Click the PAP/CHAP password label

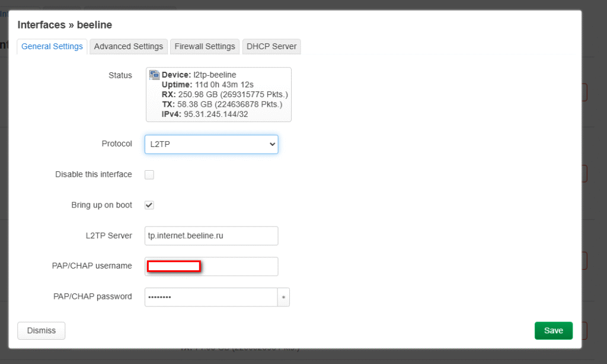pyautogui.click(x=92, y=296)
